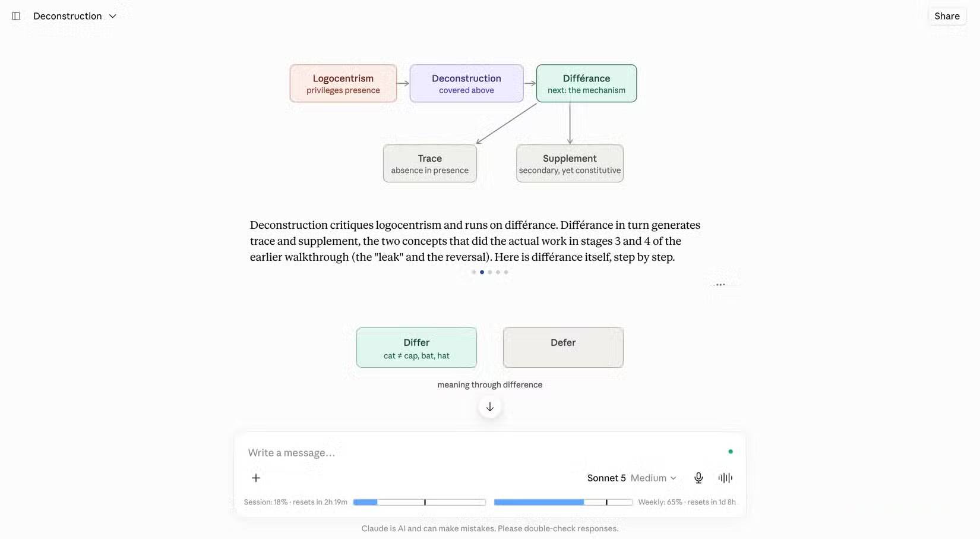Toggle the sidebar panel icon
The image size is (980, 539).
(16, 16)
